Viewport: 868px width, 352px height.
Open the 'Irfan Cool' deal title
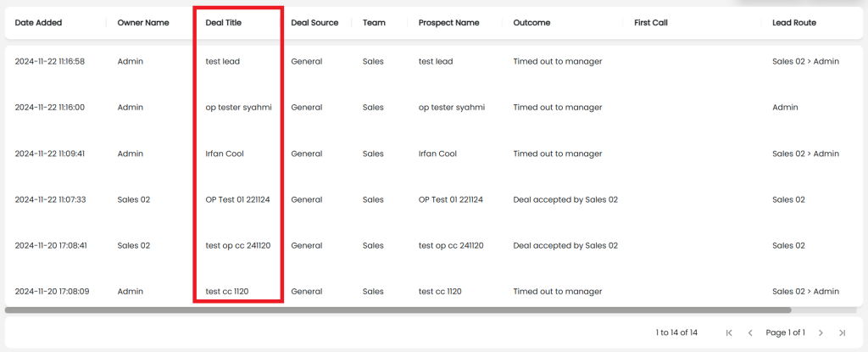point(225,154)
